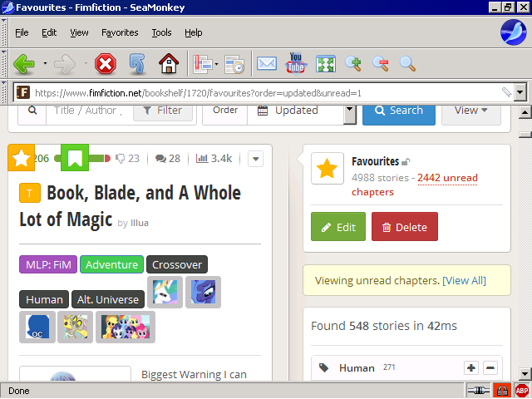Open the comments count 28
Screen dimensions: 532x399
coord(168,159)
